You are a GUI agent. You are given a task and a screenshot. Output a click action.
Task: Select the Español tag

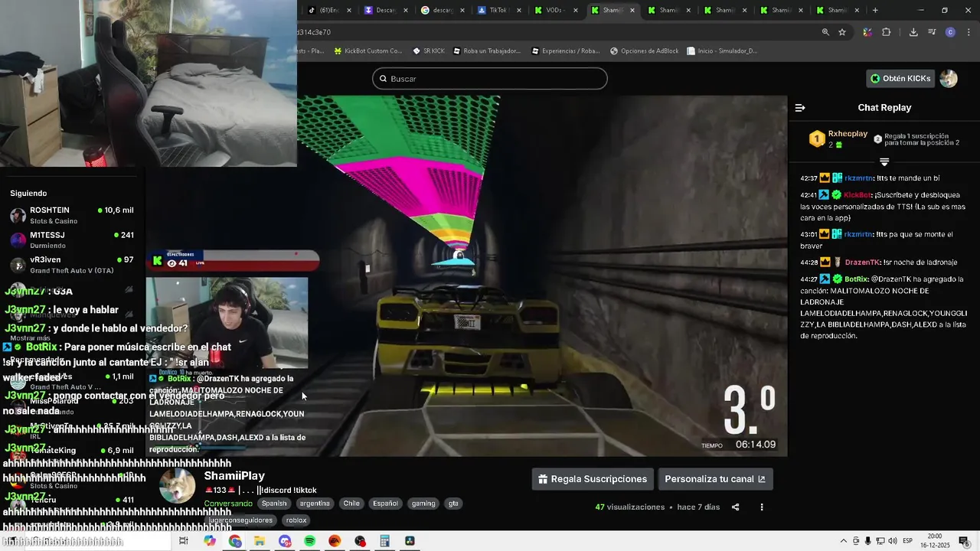tap(385, 504)
